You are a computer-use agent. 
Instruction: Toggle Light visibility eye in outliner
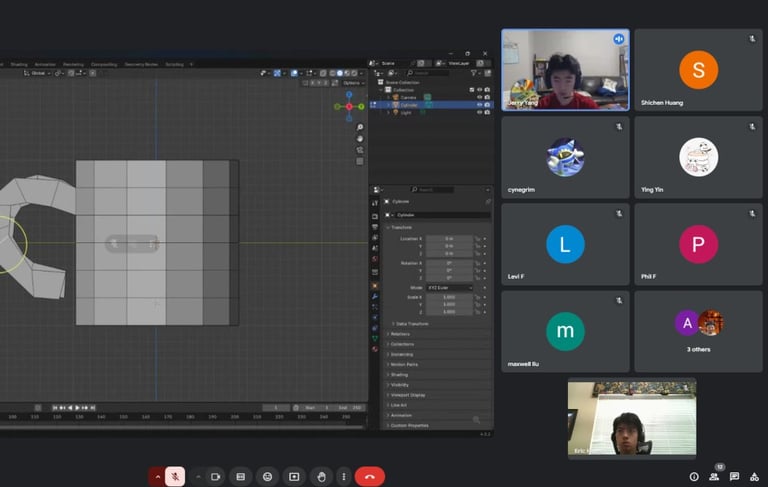click(x=480, y=112)
